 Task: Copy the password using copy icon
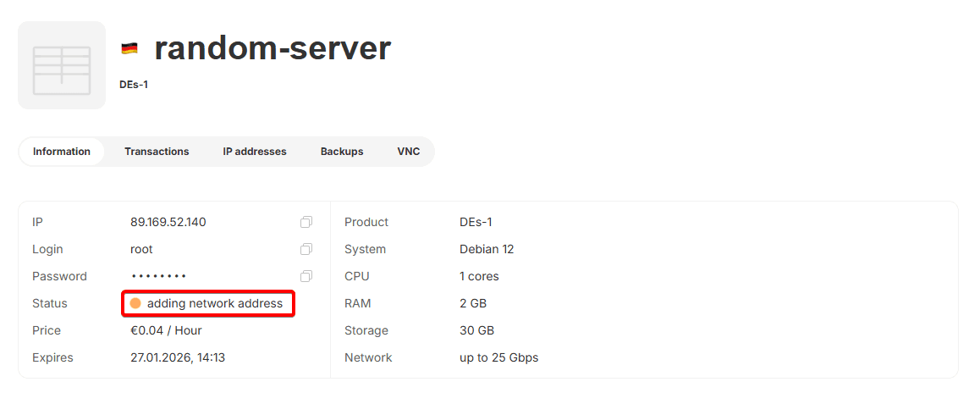coord(306,276)
